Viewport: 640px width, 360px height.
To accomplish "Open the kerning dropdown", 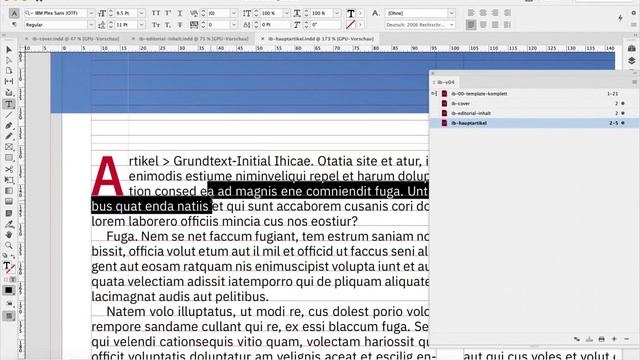I will coord(233,13).
